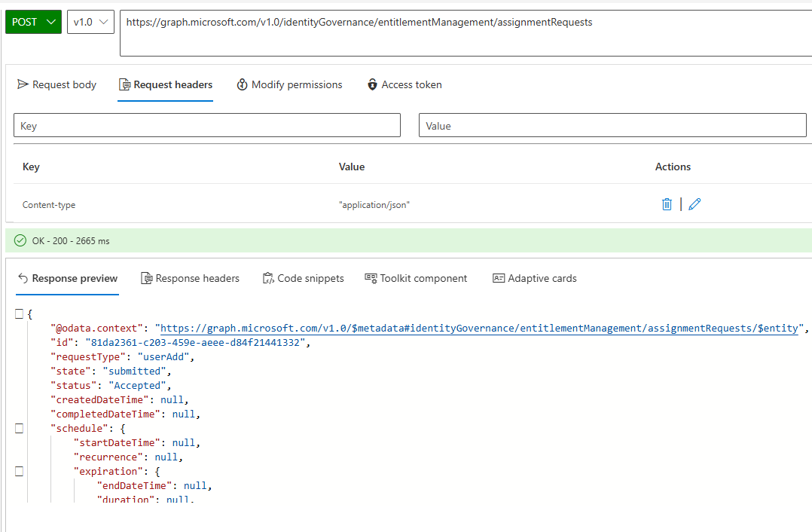This screenshot has height=532, width=812.
Task: Open the Code snippets tab
Action: 303,278
